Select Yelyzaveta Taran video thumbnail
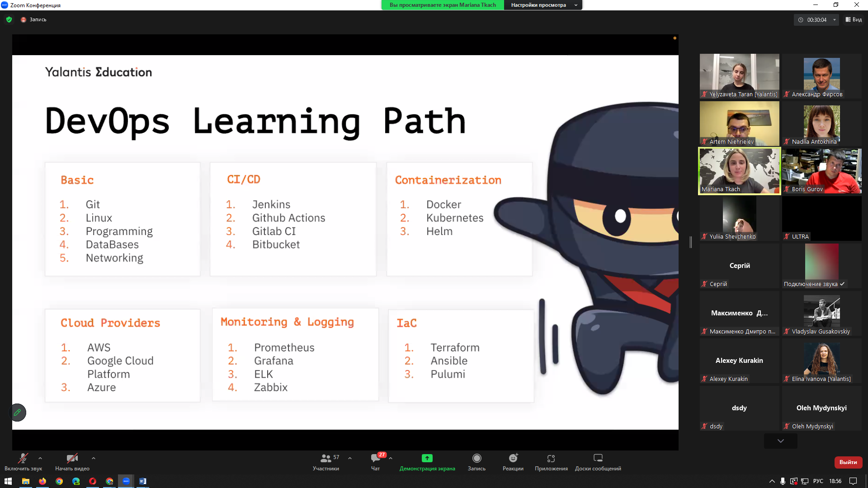Screen dimensions: 868x488 pos(740,76)
